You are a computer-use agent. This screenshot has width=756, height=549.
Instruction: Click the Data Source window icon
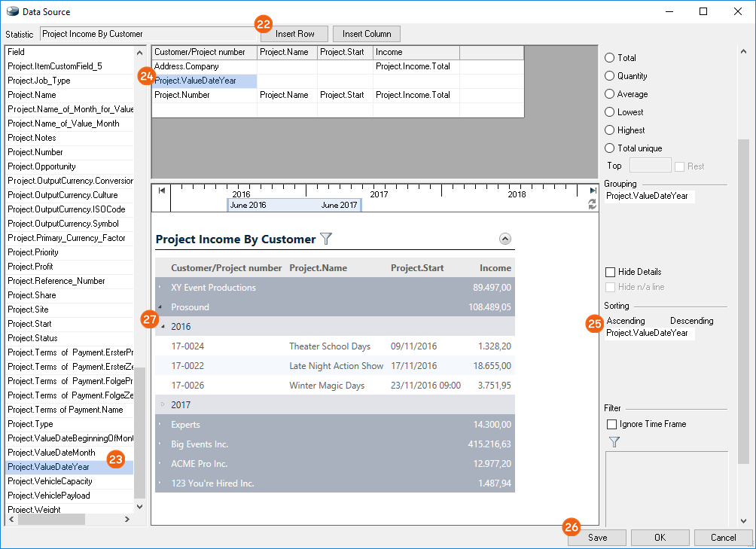[13, 11]
